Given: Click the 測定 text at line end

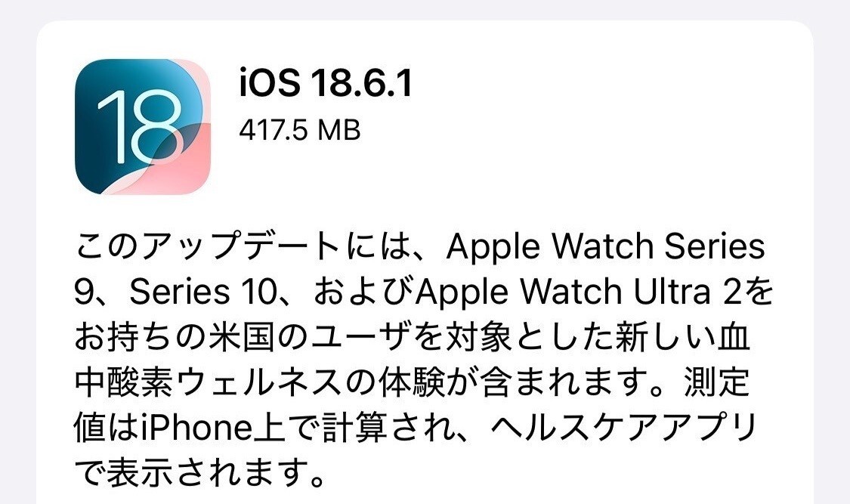Looking at the screenshot, I should click(x=717, y=382).
